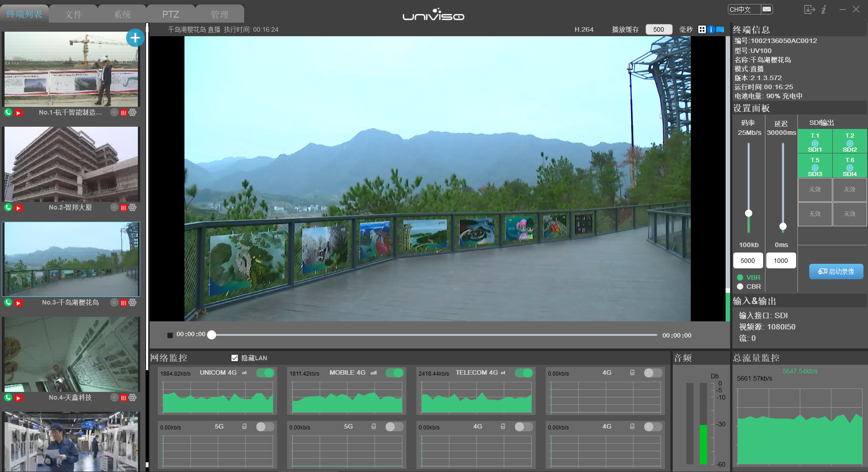
Task: Select the No.4-天鑫科技 thumbnail
Action: tap(71, 354)
